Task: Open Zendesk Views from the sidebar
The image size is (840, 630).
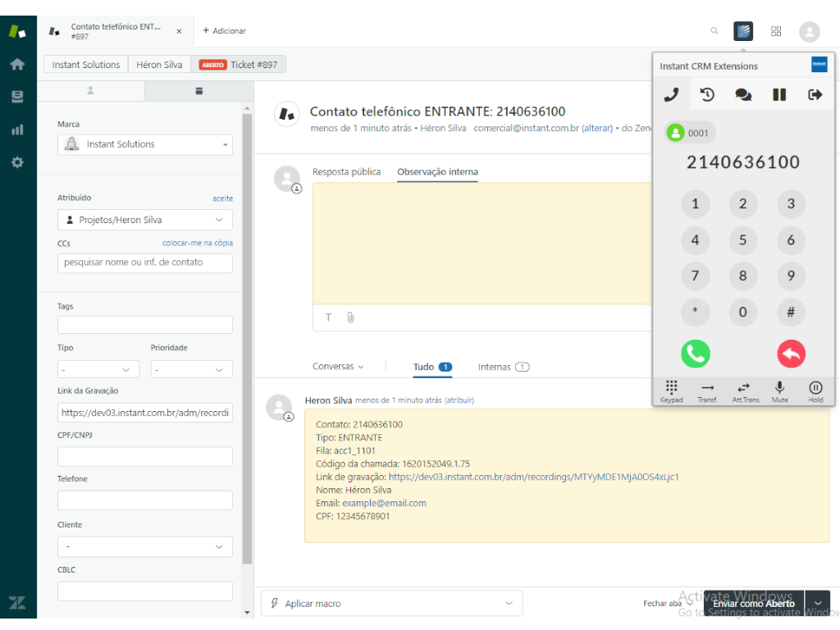Action: click(x=17, y=97)
